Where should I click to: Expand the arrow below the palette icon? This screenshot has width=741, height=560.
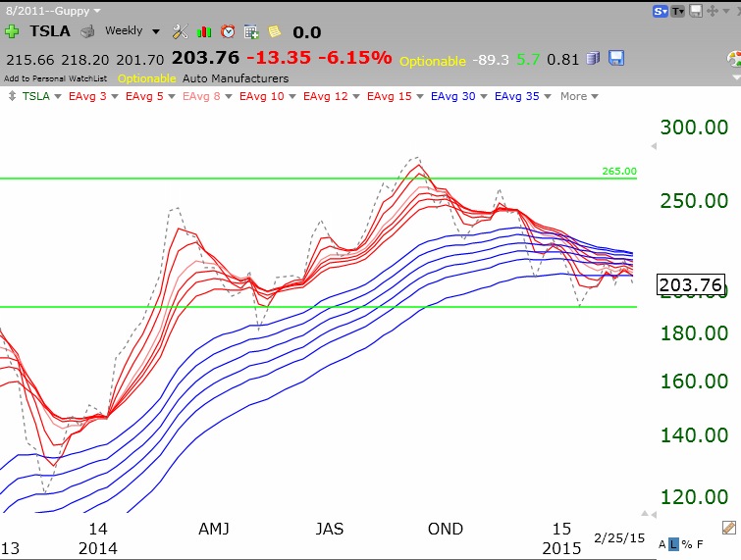(736, 76)
